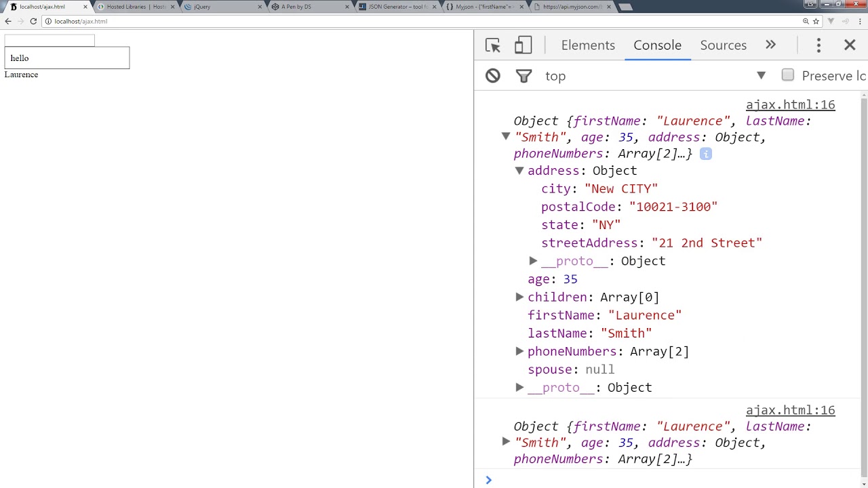Viewport: 868px width, 488px height.
Task: Open the LS profile button
Action: pos(810,4)
